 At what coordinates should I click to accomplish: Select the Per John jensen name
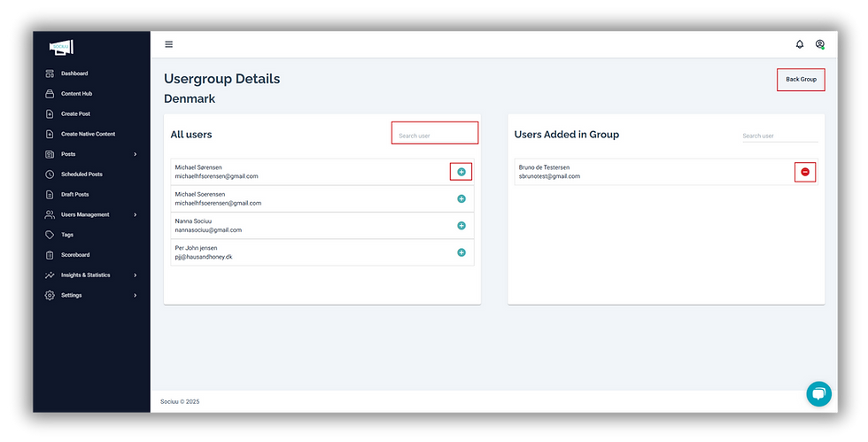(x=196, y=248)
